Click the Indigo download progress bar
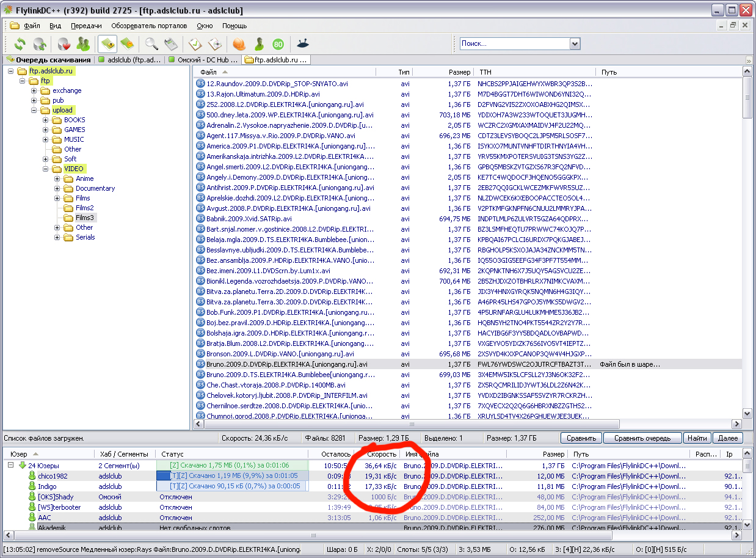 (232, 486)
